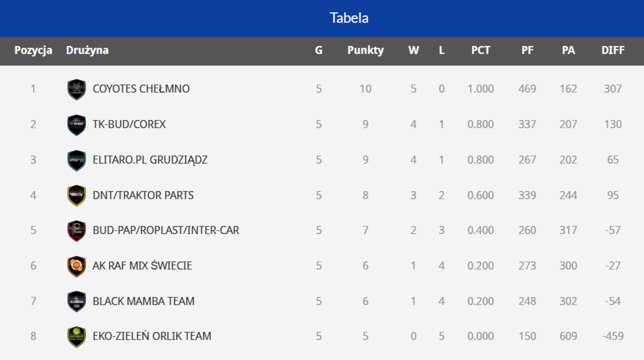Click the BUD-PAP/ROPLAST/INTER-CAR team logo
The image size is (644, 360).
tap(77, 231)
